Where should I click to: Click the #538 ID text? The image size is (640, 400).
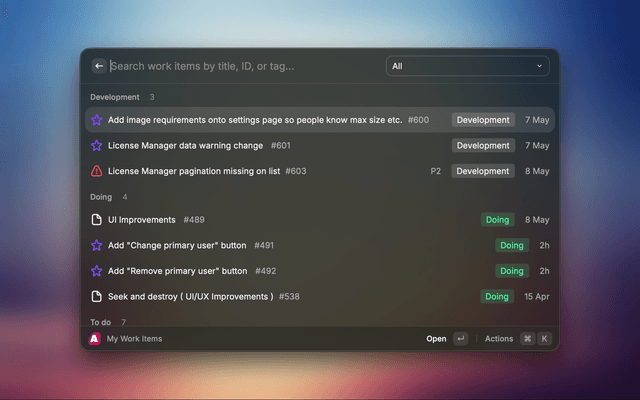[289, 296]
